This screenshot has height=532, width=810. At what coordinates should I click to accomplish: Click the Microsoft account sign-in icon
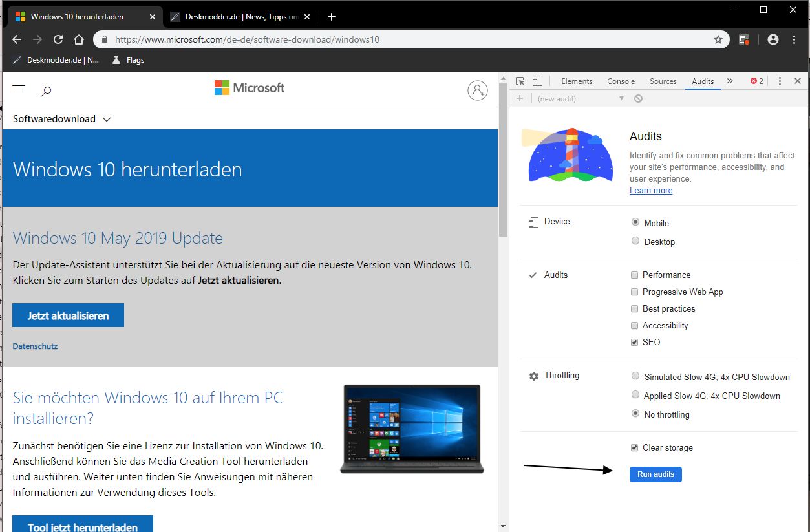coord(478,90)
